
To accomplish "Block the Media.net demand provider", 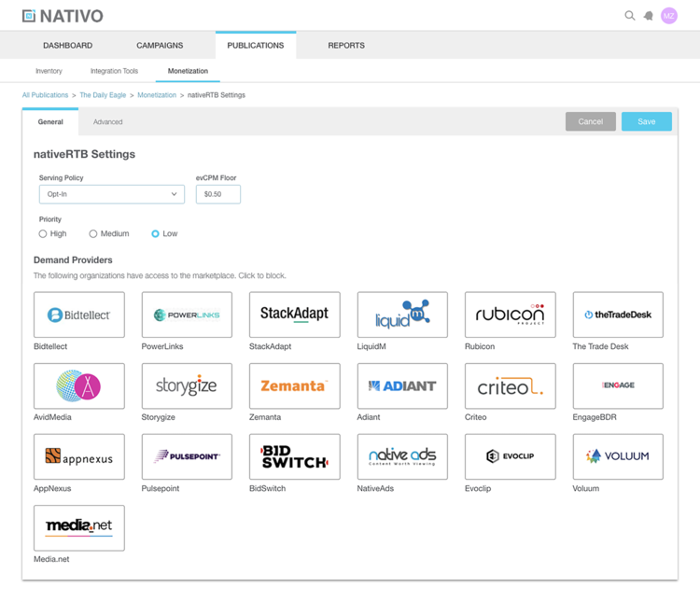I will [79, 528].
